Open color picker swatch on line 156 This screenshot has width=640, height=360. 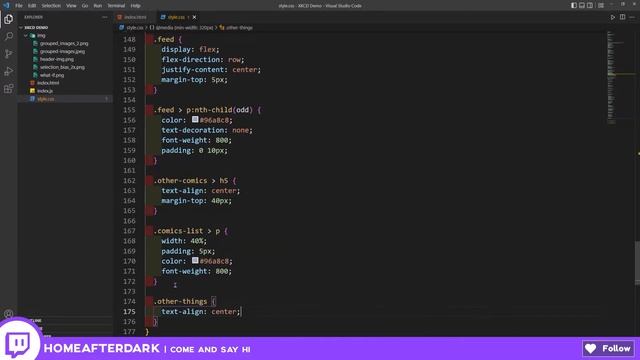coord(195,119)
